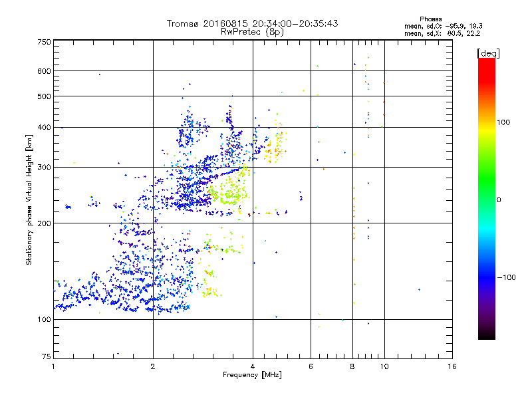The height and width of the screenshot is (399, 532).
Task: Click the y-axis label '750'
Action: click(44, 42)
